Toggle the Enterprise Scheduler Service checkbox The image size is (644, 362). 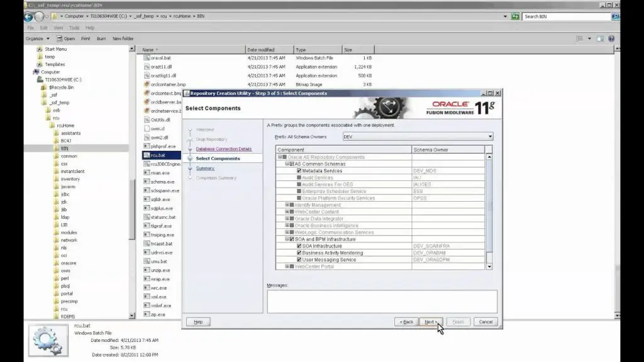pos(299,191)
